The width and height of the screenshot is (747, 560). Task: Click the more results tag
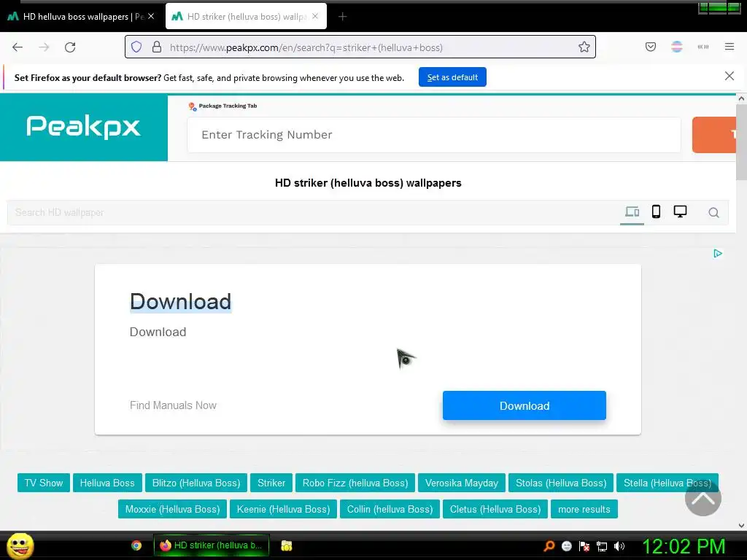pos(584,509)
